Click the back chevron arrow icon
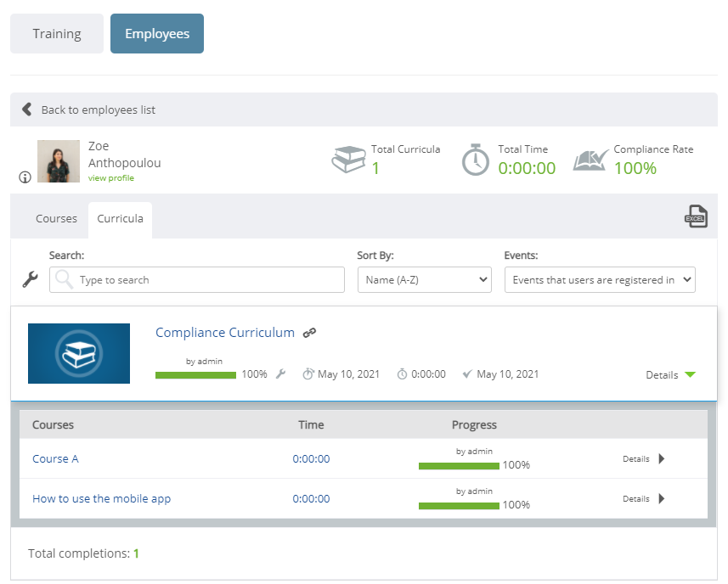This screenshot has height=584, width=728. coord(27,109)
